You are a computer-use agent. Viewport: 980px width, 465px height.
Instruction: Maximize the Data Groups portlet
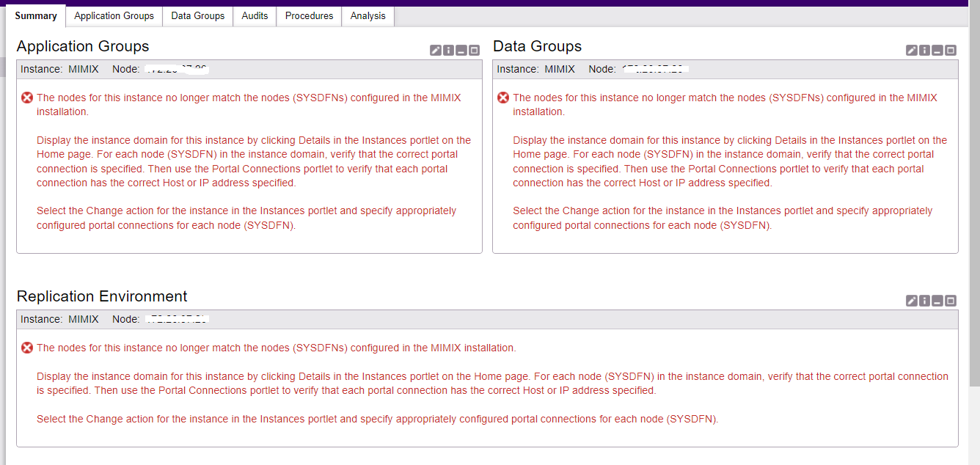pos(950,50)
